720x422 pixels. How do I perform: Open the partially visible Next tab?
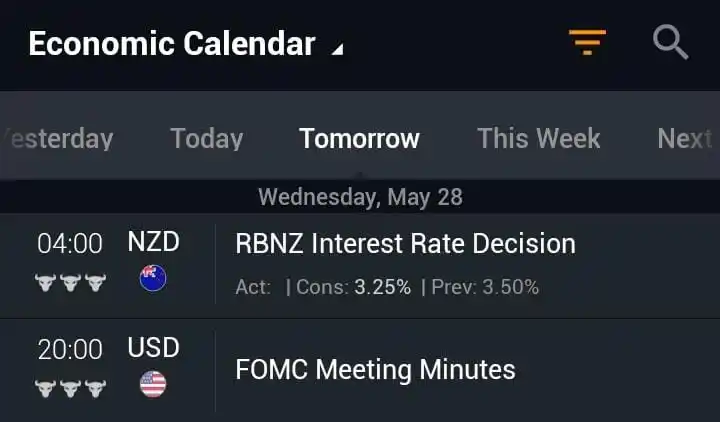(x=686, y=138)
